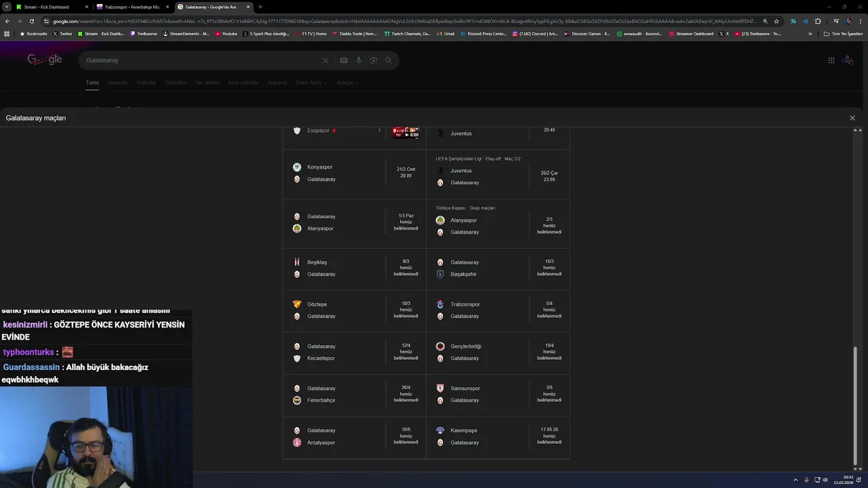868x488 pixels.
Task: Click the Beşiktaş team logo
Action: coord(296,262)
